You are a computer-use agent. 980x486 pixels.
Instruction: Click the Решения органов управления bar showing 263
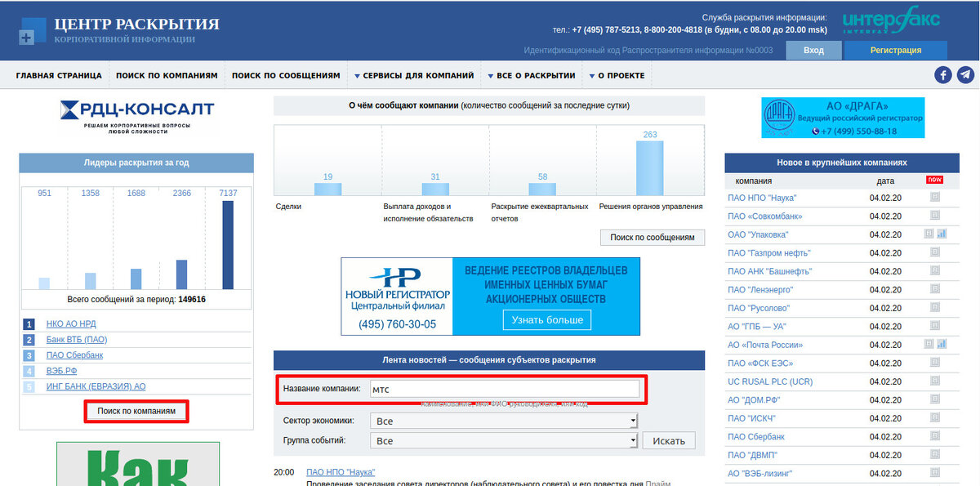click(650, 167)
